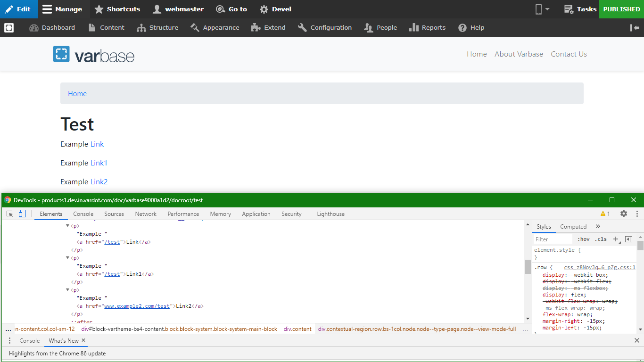This screenshot has height=362, width=644.
Task: Click the Filter styles input field
Action: tap(553, 239)
